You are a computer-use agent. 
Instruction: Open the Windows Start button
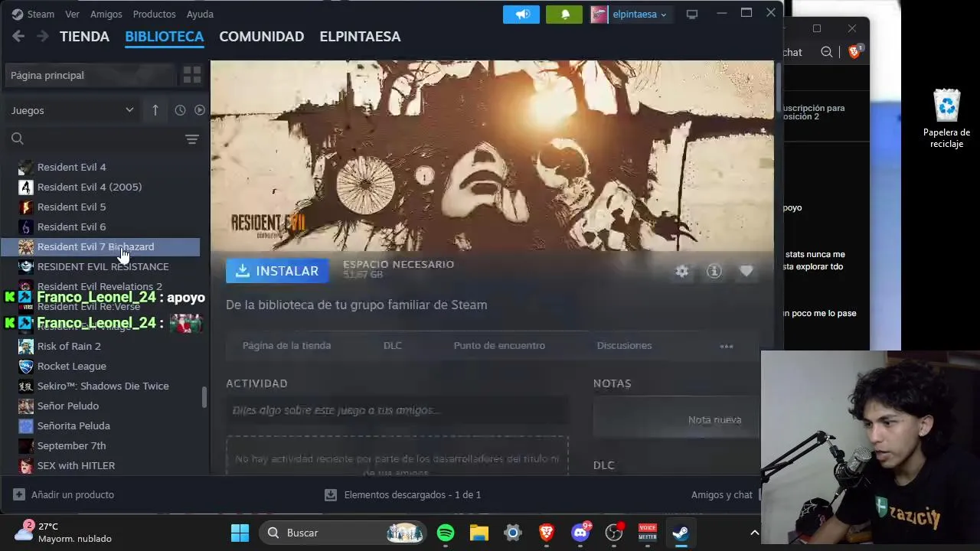(240, 533)
